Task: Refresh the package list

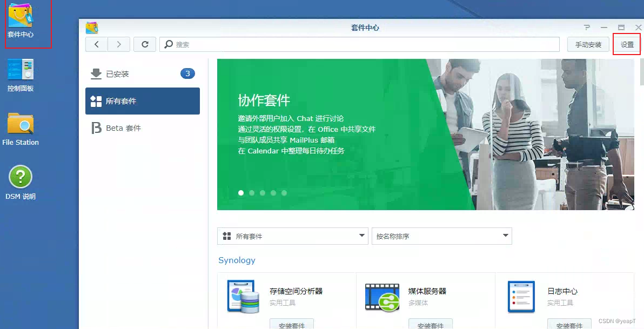Action: coord(145,44)
